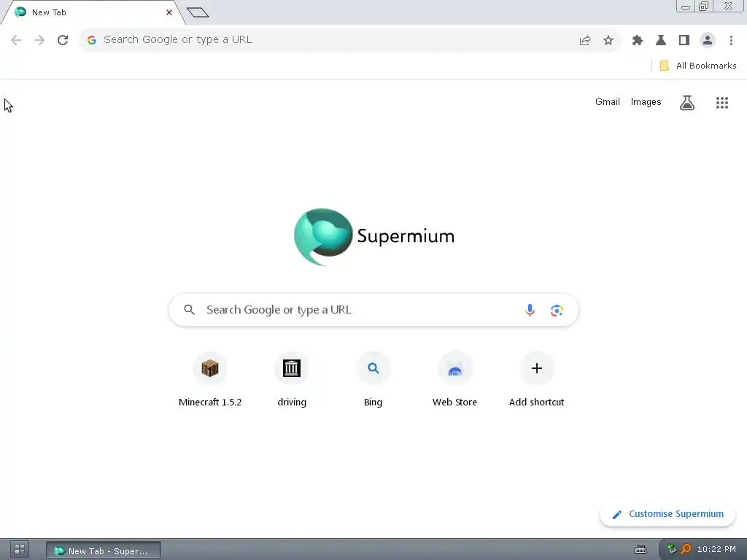Open the profile avatar menu
The height and width of the screenshot is (560, 747).
click(708, 40)
